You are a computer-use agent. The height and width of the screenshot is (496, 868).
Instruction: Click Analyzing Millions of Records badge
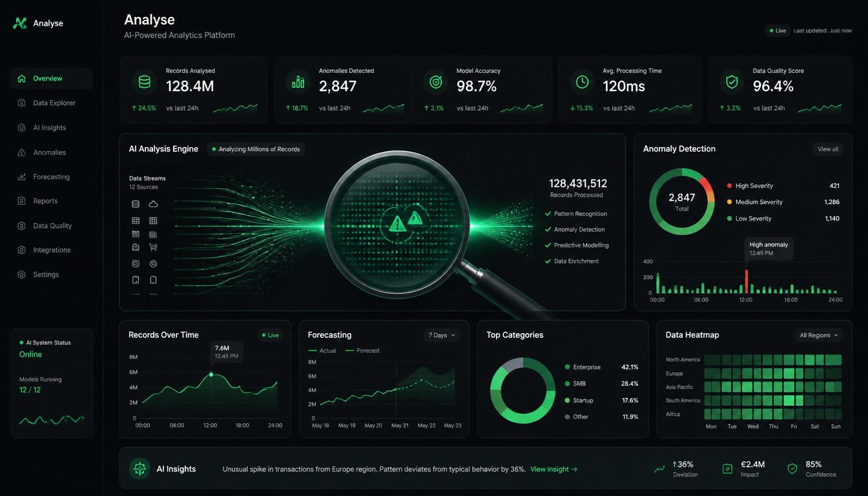[256, 149]
